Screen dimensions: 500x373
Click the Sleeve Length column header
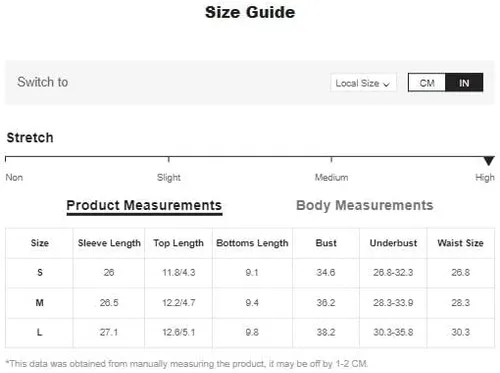tap(109, 243)
